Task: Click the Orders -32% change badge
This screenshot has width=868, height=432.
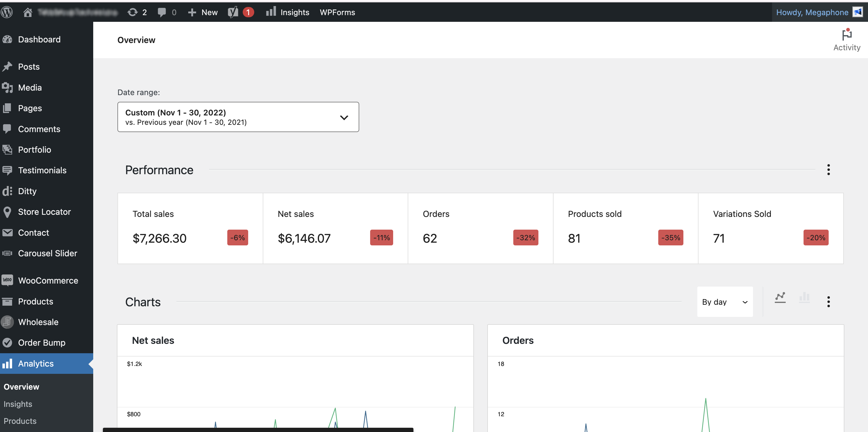Action: click(525, 238)
